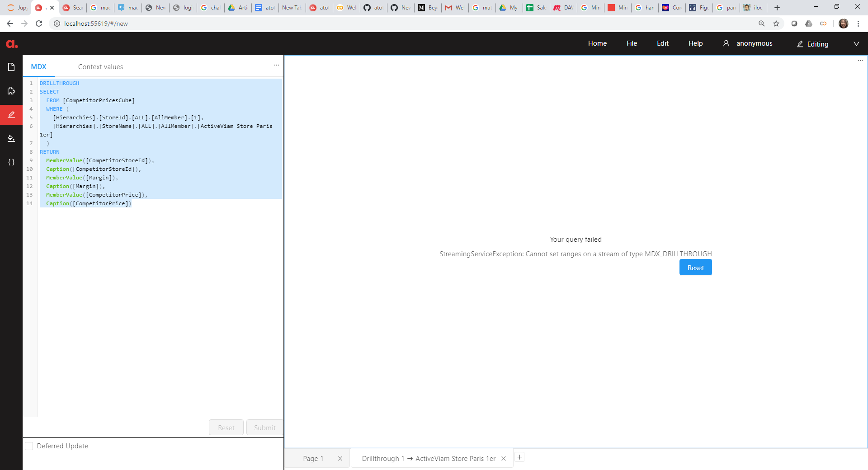Screen dimensions: 868x470
Task: Click the Editing pencil indicator in the header
Action: (801, 44)
